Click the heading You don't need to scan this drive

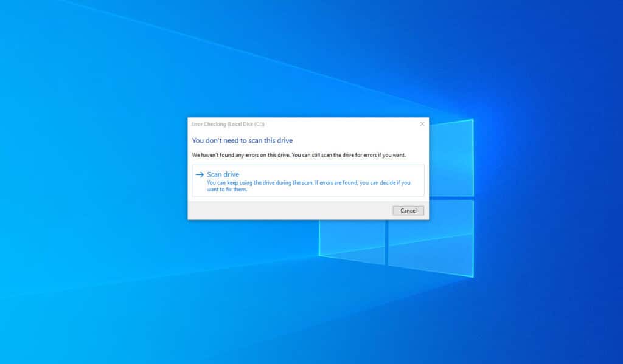242,140
